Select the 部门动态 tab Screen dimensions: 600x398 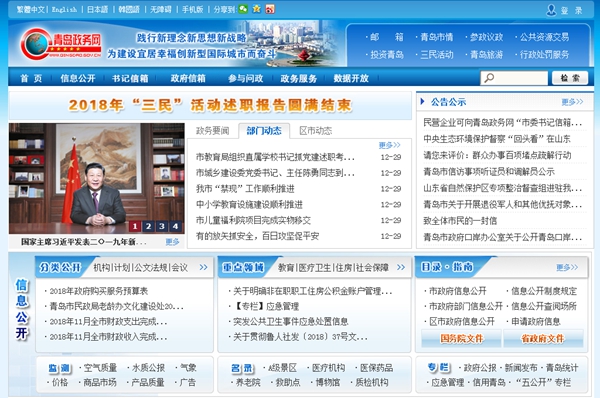(264, 131)
